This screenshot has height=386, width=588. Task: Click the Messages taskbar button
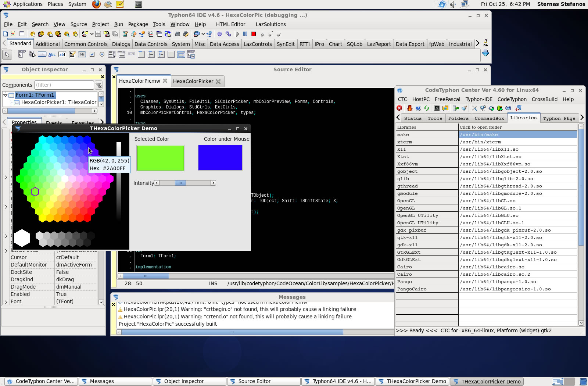[x=115, y=381]
